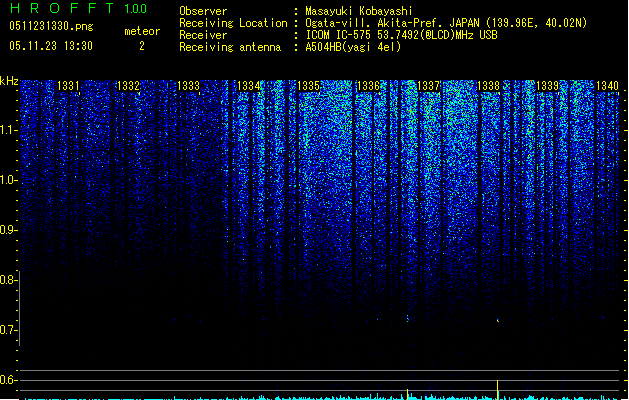Click the 0.7 kHz axis label
Viewport: 629px width, 400px height.
(8, 330)
